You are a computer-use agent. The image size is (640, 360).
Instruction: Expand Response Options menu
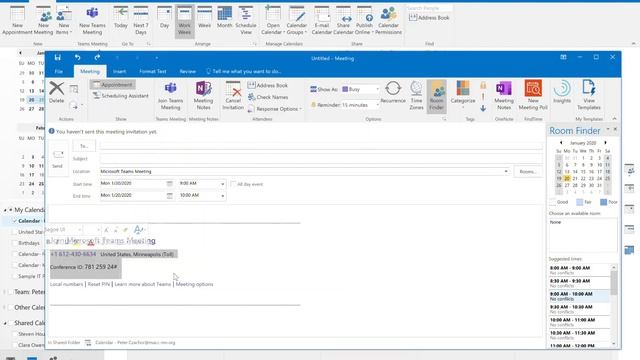pyautogui.click(x=275, y=109)
